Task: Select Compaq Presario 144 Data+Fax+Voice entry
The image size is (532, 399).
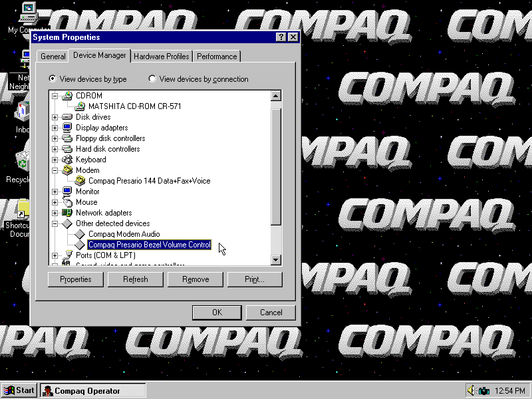Action: click(149, 181)
